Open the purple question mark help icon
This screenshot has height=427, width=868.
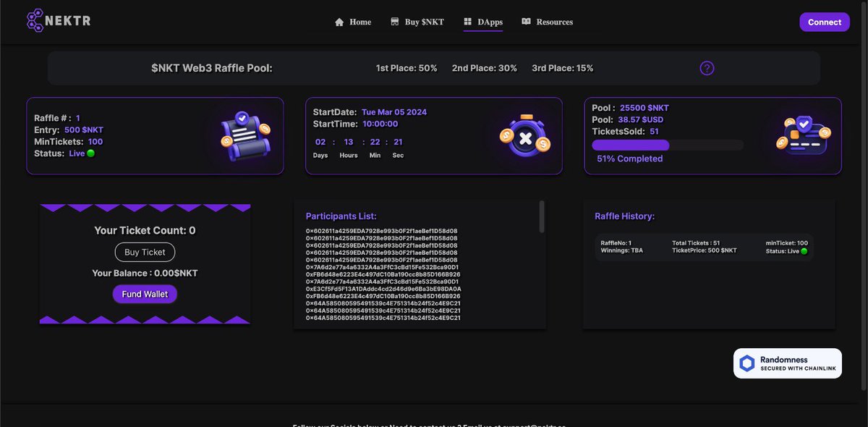(707, 67)
